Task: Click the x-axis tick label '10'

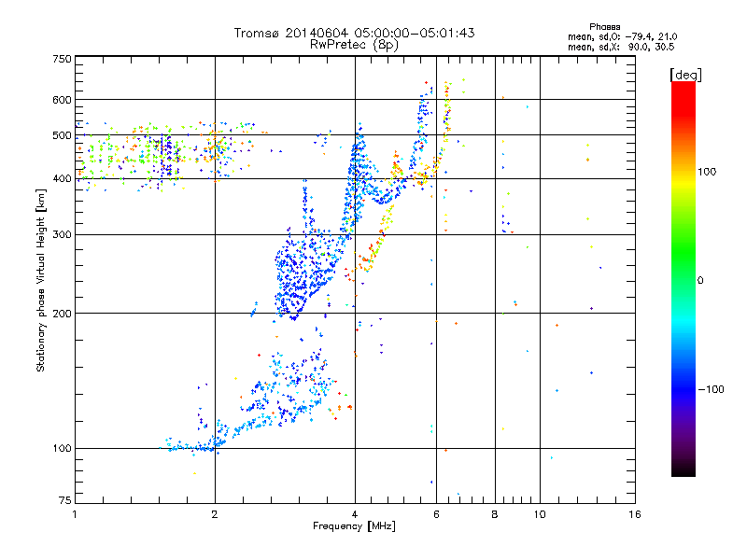Action: click(540, 514)
